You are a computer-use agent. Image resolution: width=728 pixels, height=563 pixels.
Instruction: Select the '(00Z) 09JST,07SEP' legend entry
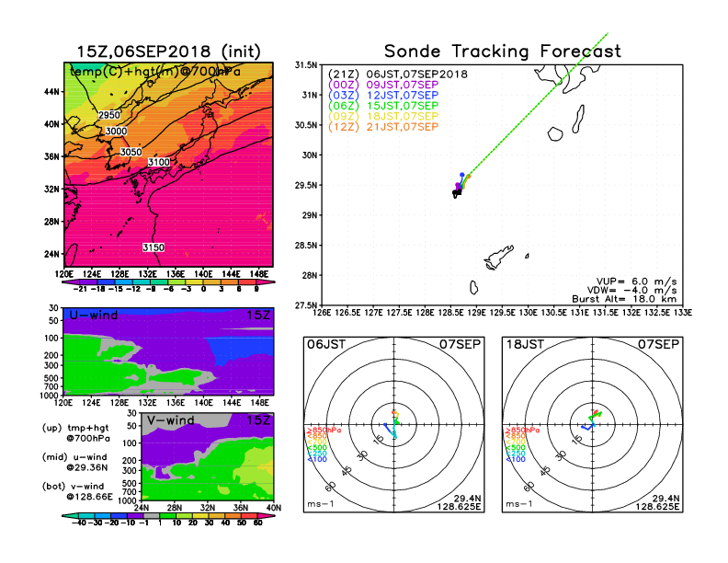coord(383,85)
